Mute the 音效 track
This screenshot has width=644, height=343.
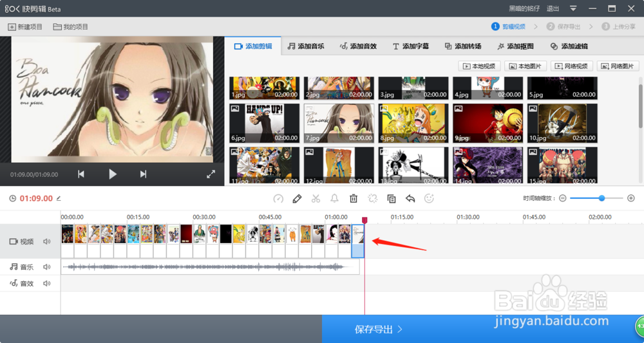click(47, 284)
